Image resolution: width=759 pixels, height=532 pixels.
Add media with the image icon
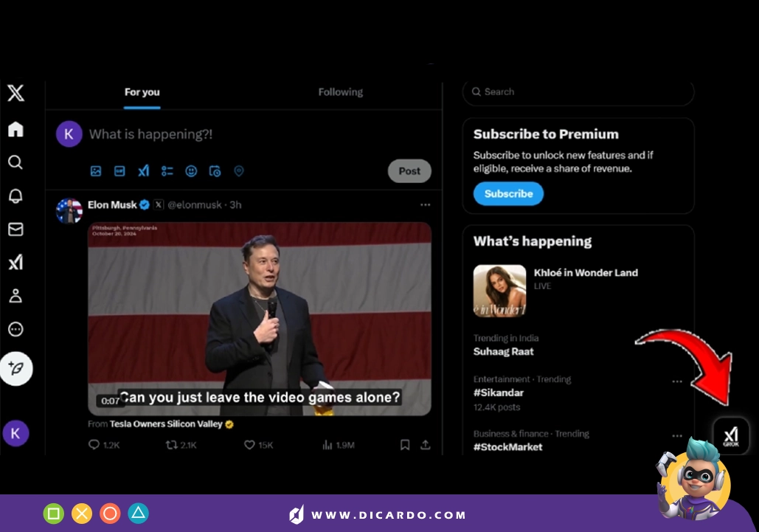(x=96, y=171)
